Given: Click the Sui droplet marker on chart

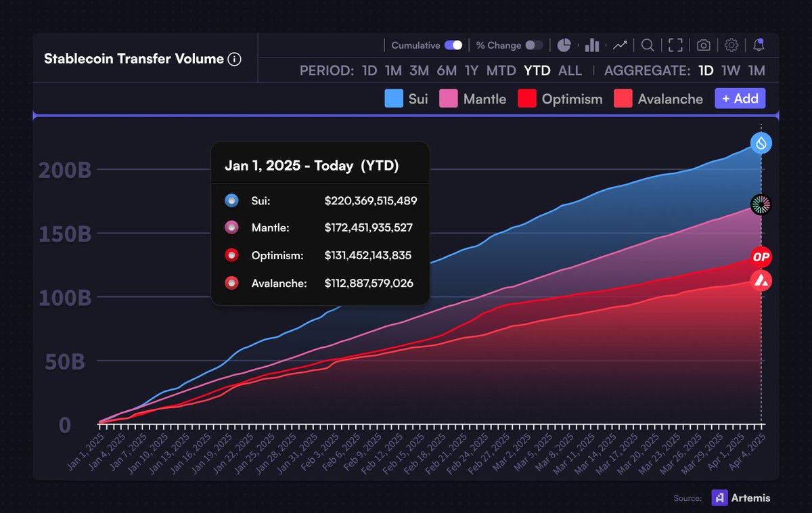Looking at the screenshot, I should (761, 143).
